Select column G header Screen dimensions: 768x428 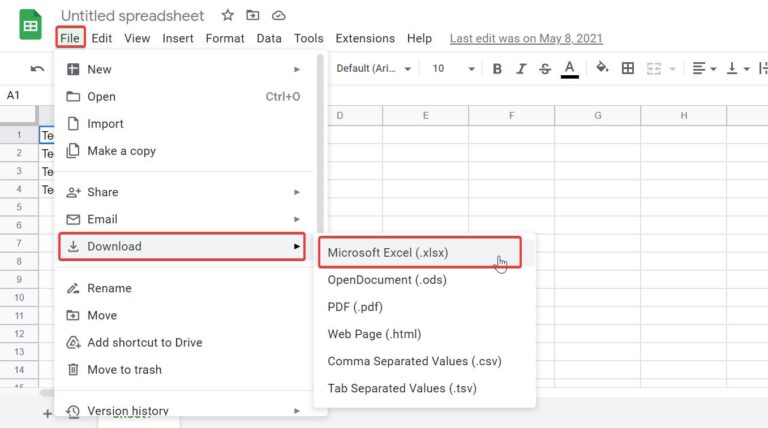[598, 116]
